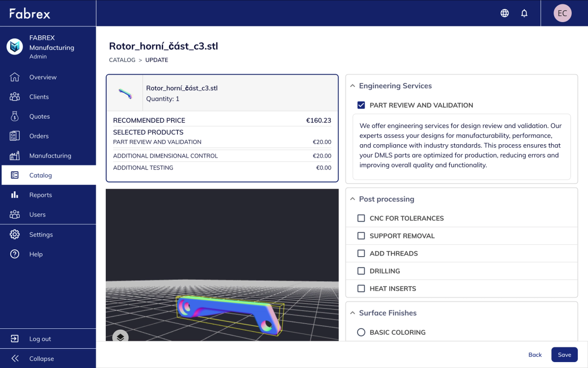The image size is (588, 368).
Task: Collapse the Surface Finishes section
Action: coord(352,313)
